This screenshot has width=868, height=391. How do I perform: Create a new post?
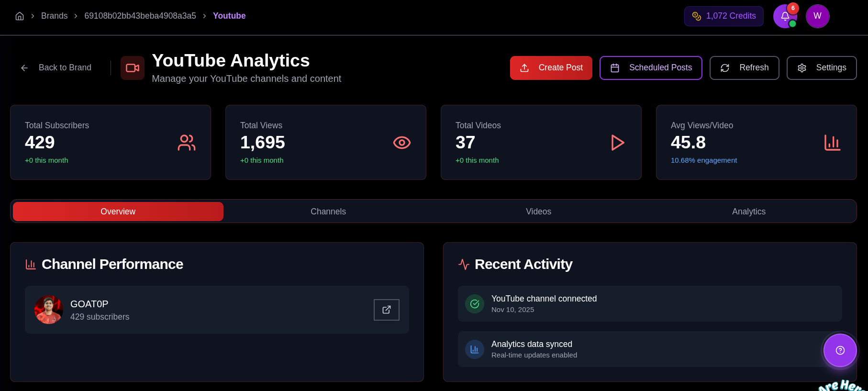click(551, 68)
